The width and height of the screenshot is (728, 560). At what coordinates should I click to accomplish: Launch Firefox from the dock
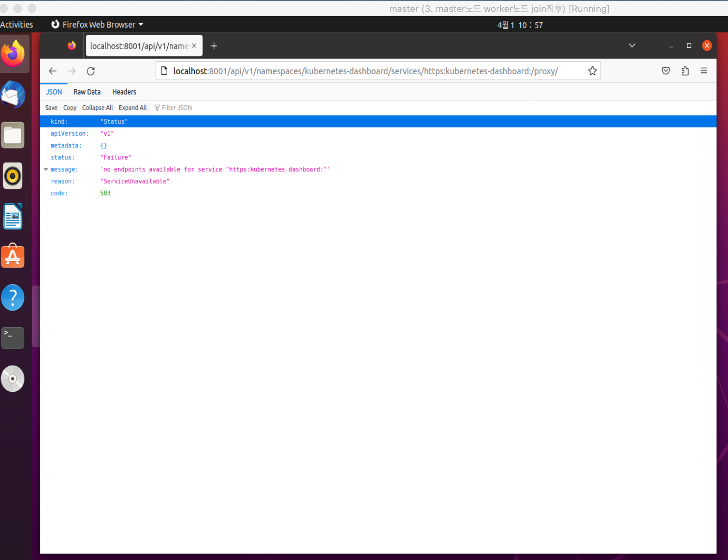point(13,54)
